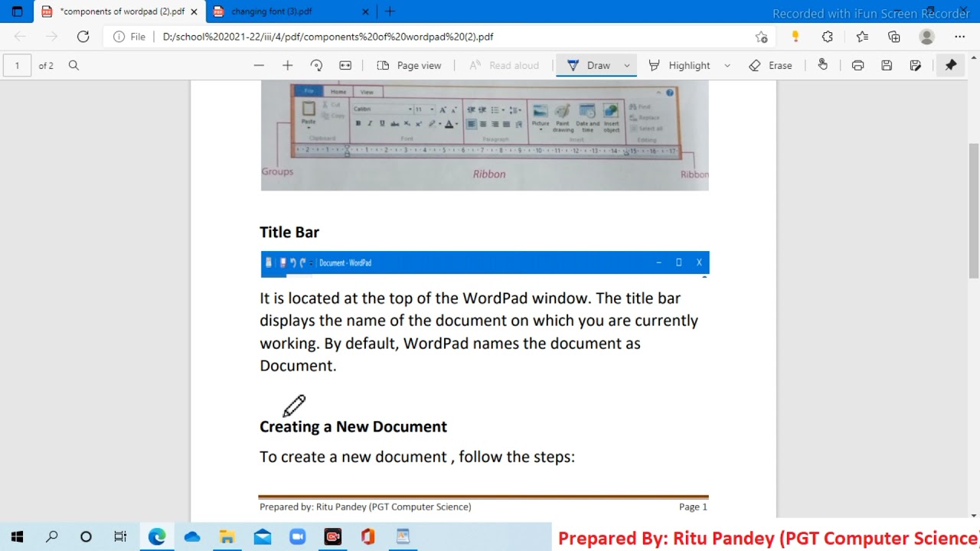Open the Extensions icon
The image size is (980, 551).
[828, 36]
